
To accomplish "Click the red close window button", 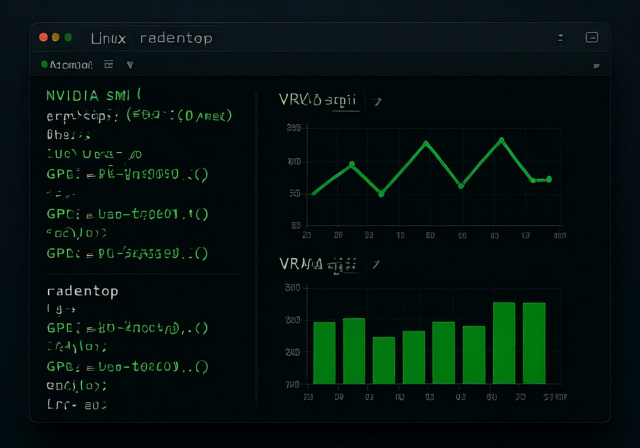I will click(x=43, y=38).
